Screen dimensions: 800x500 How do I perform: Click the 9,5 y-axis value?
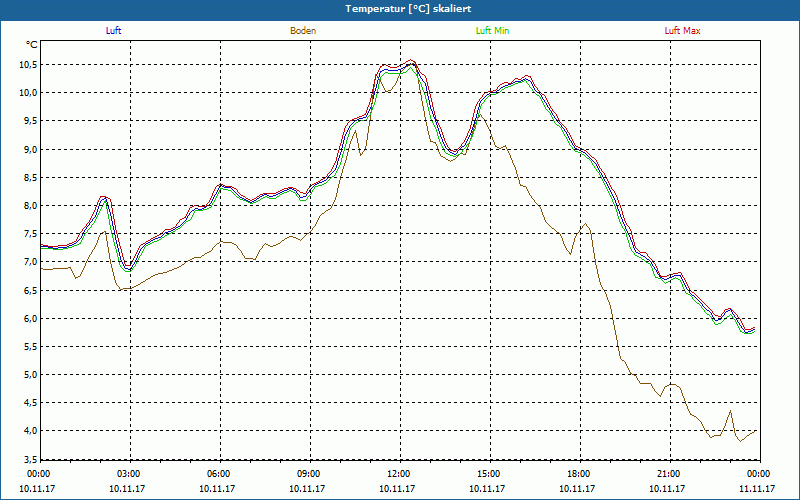coord(30,121)
